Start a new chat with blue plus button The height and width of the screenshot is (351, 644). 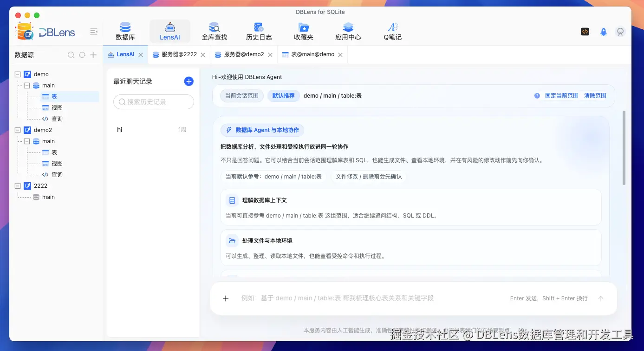tap(189, 81)
